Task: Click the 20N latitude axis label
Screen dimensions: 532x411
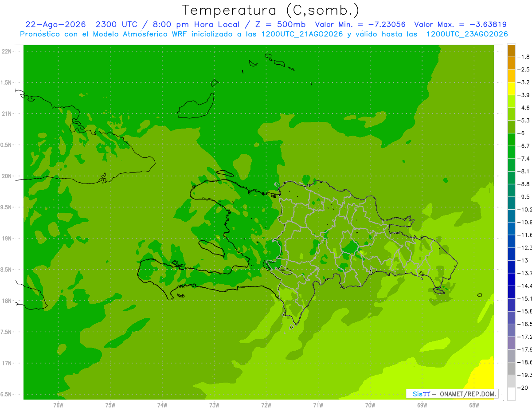Action: tap(7, 176)
